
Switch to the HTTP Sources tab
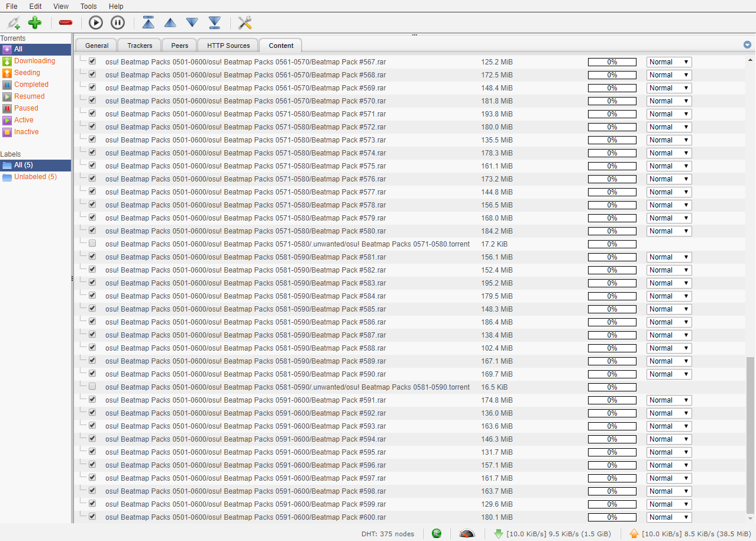point(228,46)
